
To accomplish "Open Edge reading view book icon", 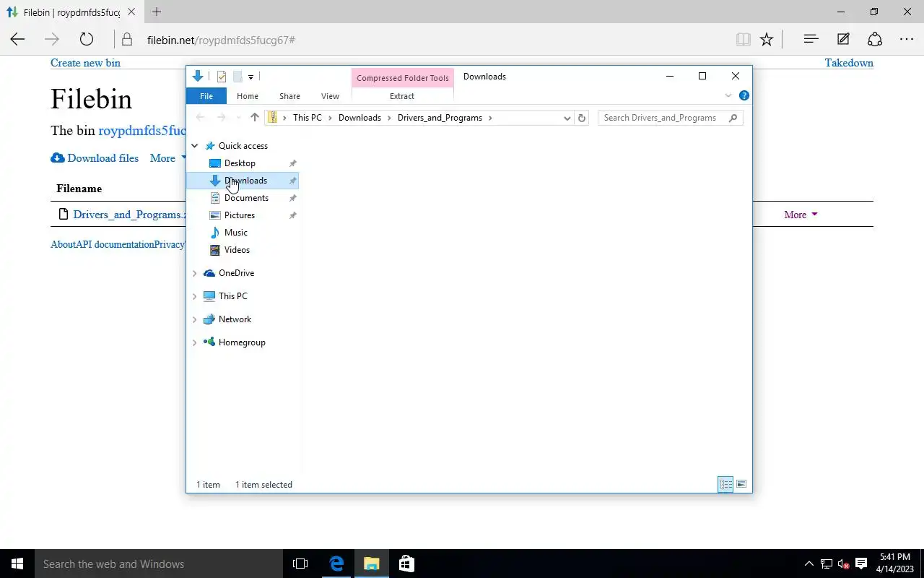I will (x=743, y=40).
